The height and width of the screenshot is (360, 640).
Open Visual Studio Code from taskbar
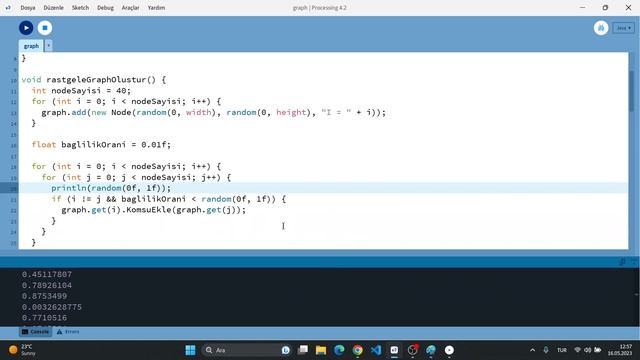pyautogui.click(x=376, y=350)
